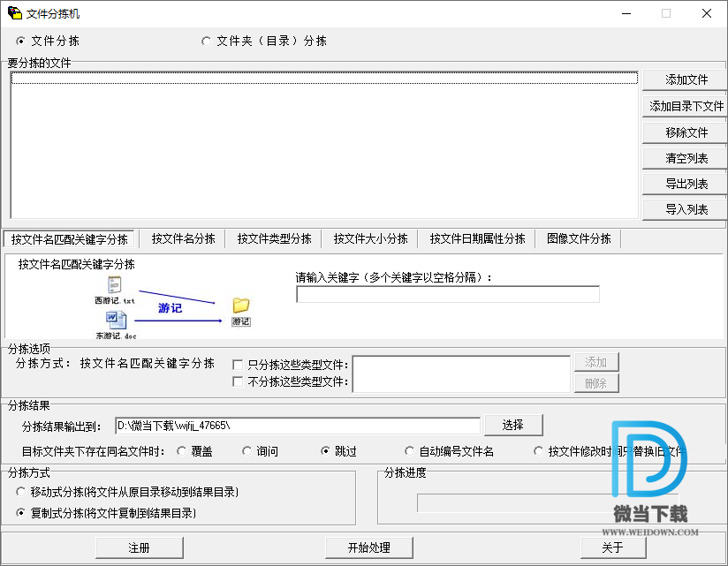Open the 按文件大小分拣 tab
The height and width of the screenshot is (566, 728).
(370, 238)
